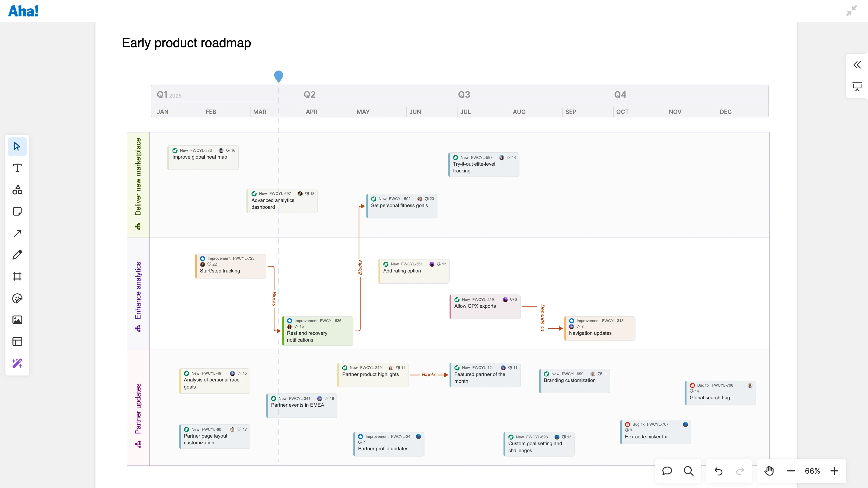This screenshot has width=868, height=488.
Task: Open the emoji sticker palette tool
Action: point(17,298)
